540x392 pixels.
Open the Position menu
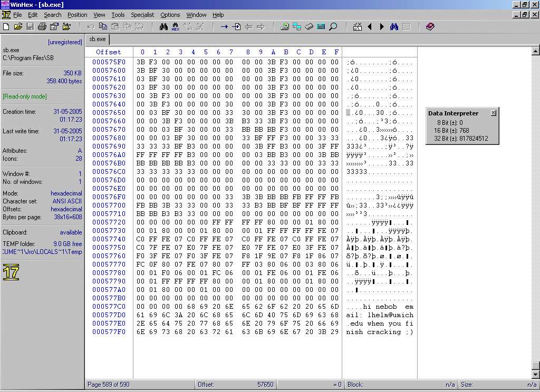coord(77,15)
